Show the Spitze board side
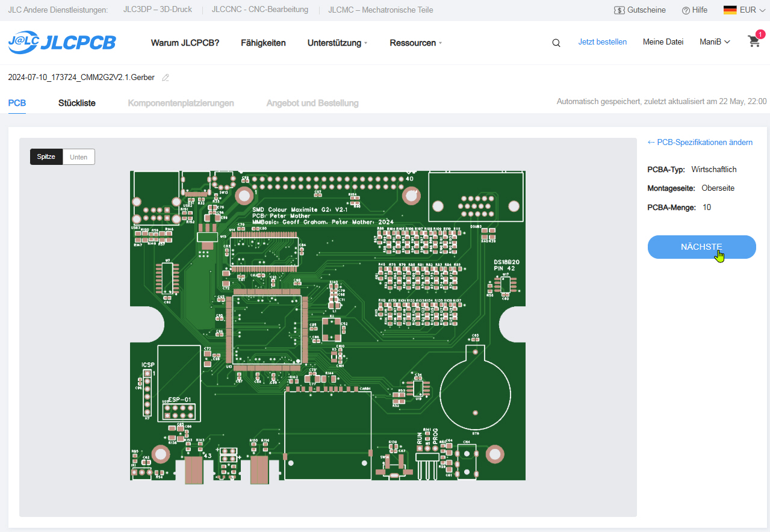The width and height of the screenshot is (770, 532). point(46,157)
